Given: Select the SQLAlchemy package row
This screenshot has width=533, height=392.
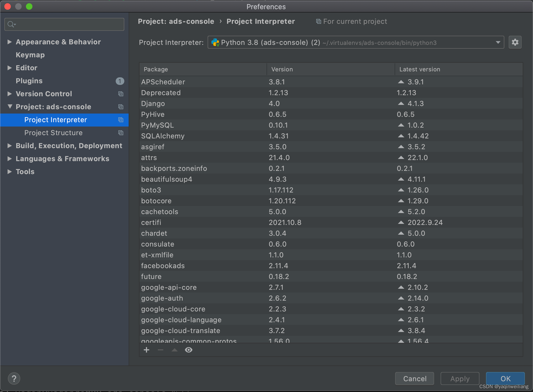Looking at the screenshot, I should tap(331, 136).
